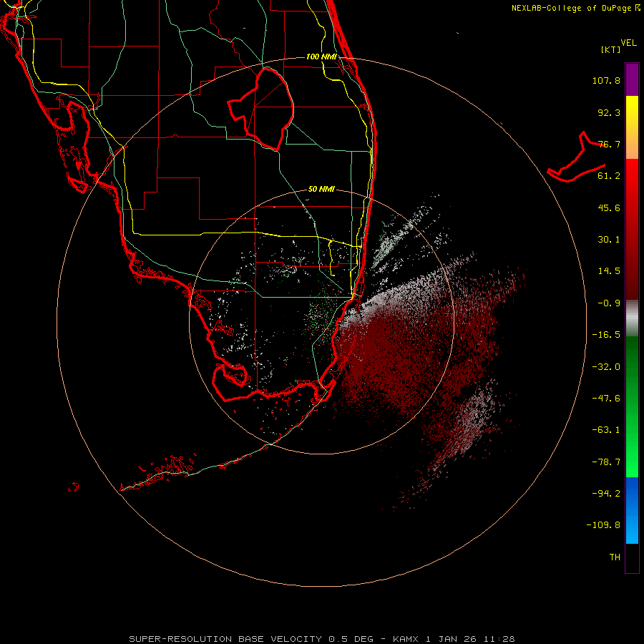This screenshot has width=644, height=644.
Task: Select the 14.5 velocity scale value
Action: click(x=609, y=271)
